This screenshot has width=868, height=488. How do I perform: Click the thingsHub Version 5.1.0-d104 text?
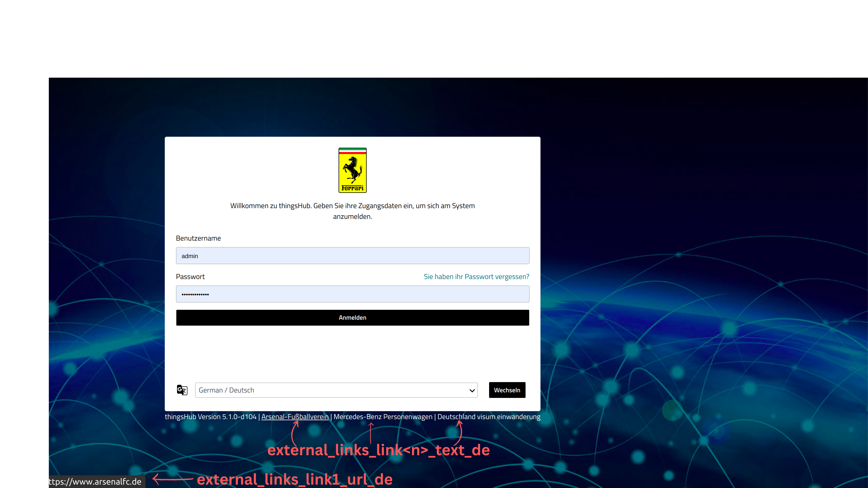point(211,417)
